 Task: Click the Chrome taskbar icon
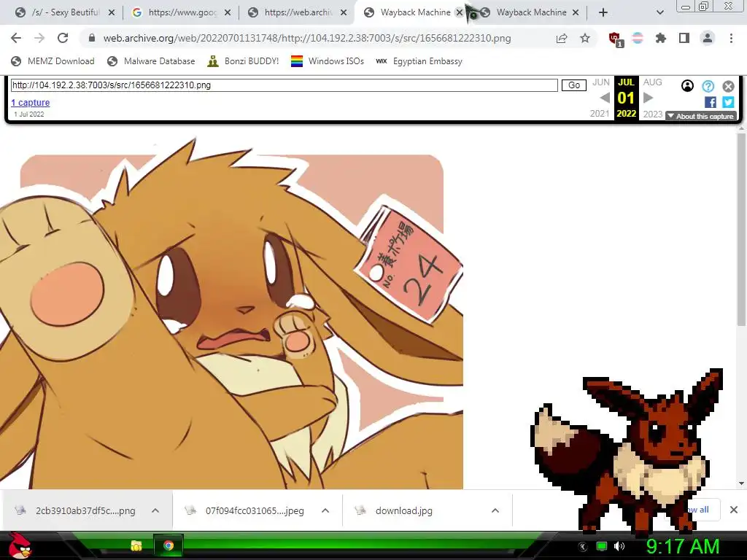(169, 545)
